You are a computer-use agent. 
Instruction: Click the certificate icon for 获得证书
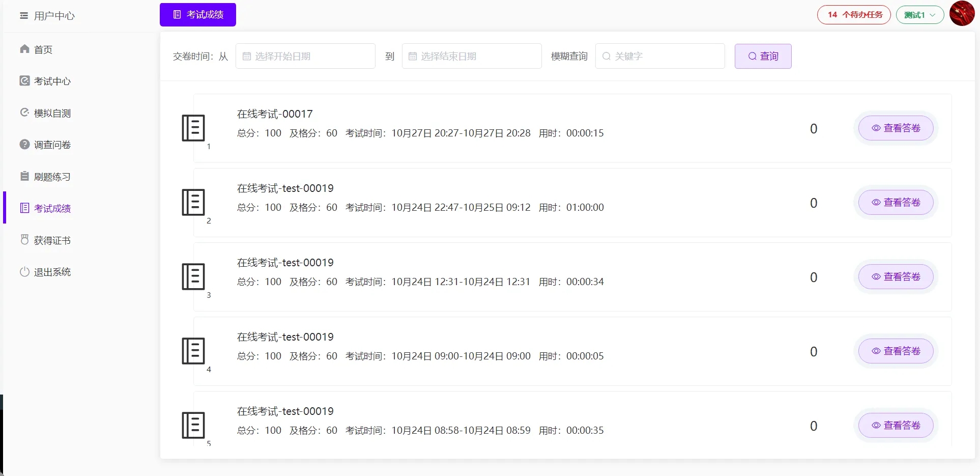coord(24,240)
